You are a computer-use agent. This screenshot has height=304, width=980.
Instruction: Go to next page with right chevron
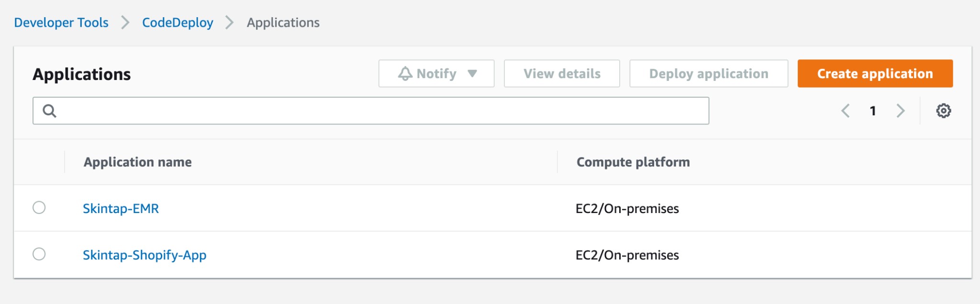tap(900, 111)
